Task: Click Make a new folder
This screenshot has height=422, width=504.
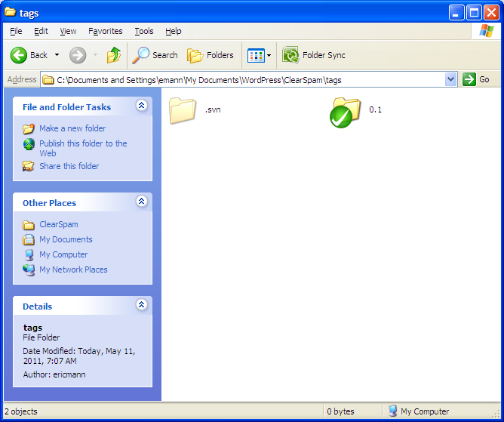Action: (x=72, y=128)
